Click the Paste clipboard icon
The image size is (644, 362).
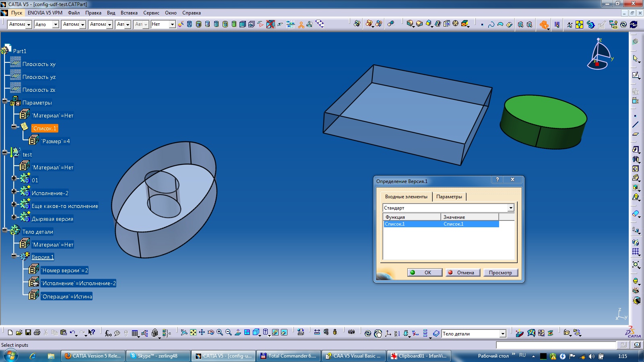[x=63, y=333]
